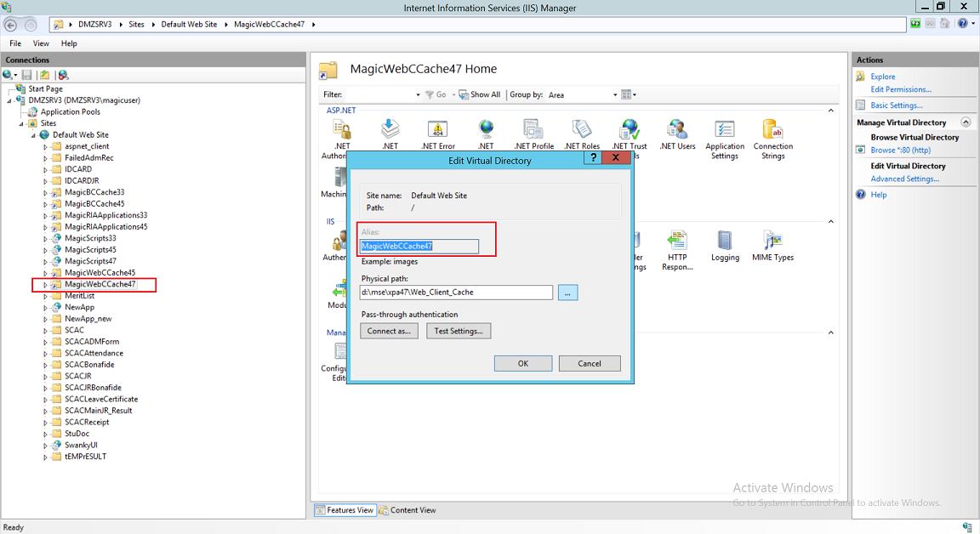Screen dimensions: 980x534
Task: Click the Save icon in Connections toolbar
Action: 27,75
